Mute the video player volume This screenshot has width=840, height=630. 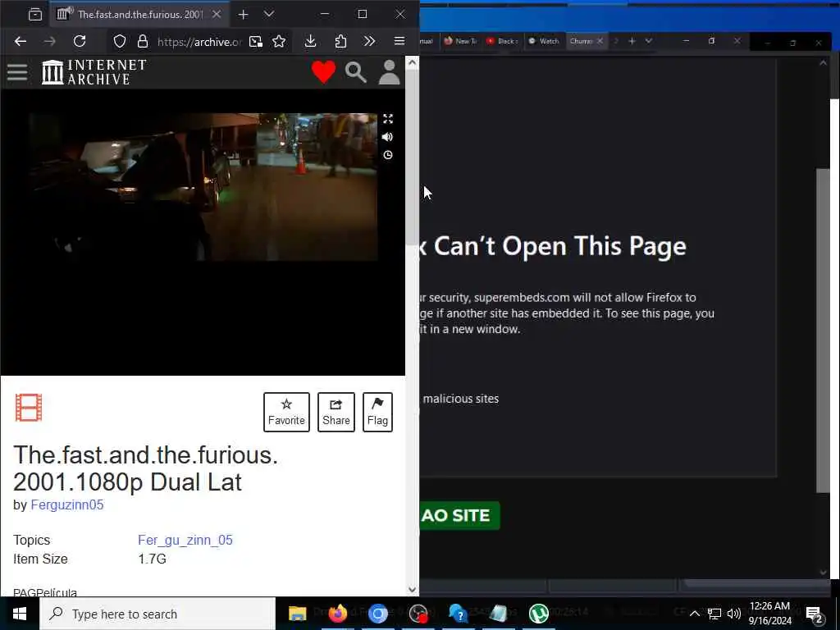[388, 137]
